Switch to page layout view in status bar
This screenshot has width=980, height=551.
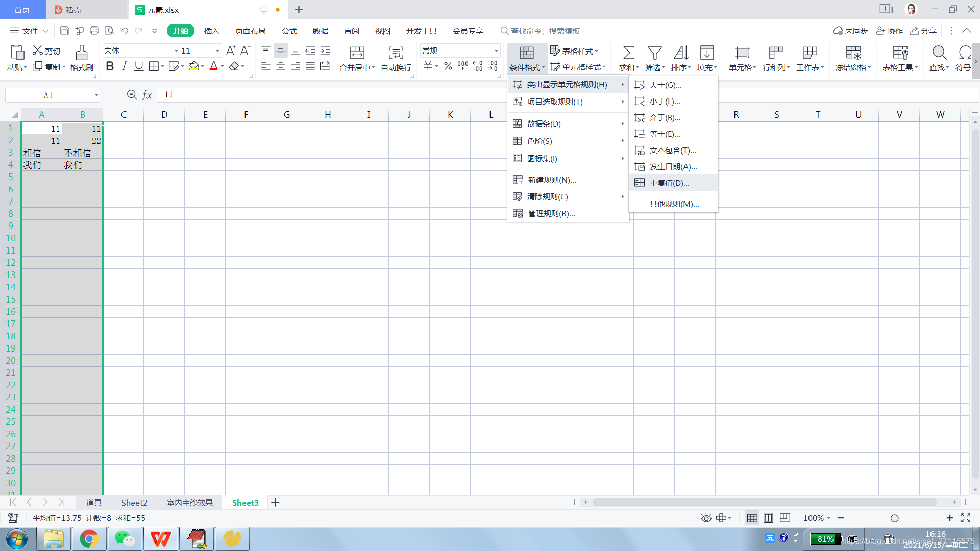[768, 518]
